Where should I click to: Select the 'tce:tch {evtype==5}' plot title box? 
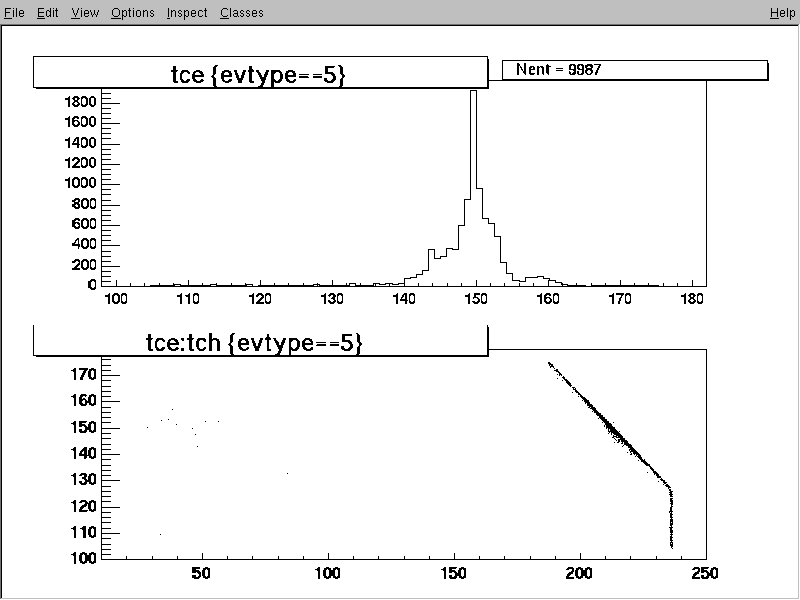pos(260,341)
